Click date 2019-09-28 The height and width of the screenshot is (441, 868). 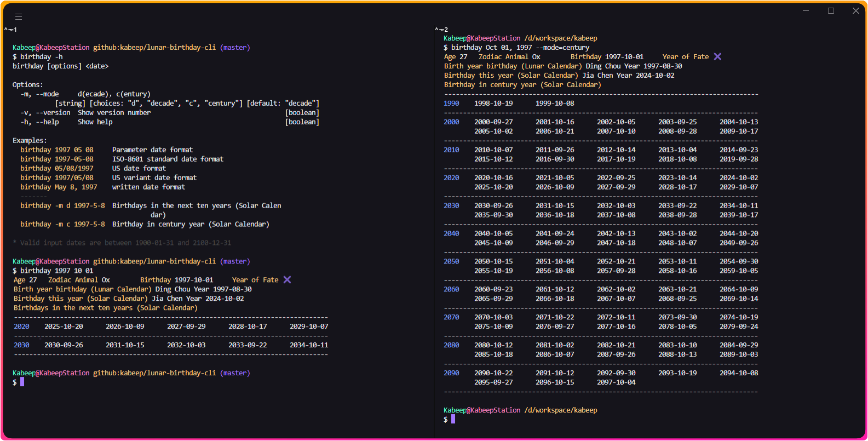739,159
